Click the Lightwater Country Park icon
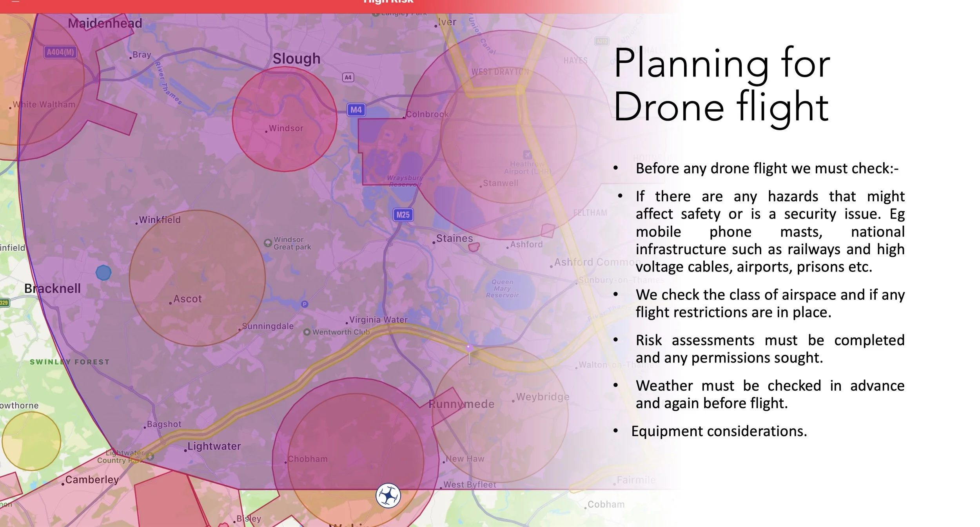The image size is (980, 527). pyautogui.click(x=150, y=456)
